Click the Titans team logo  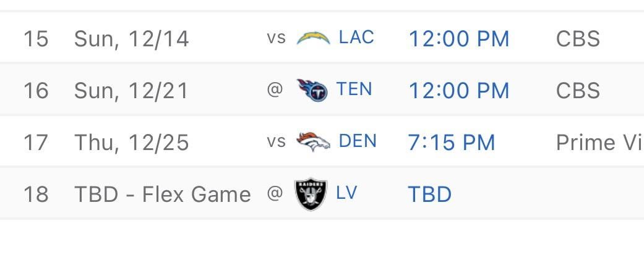point(311,90)
